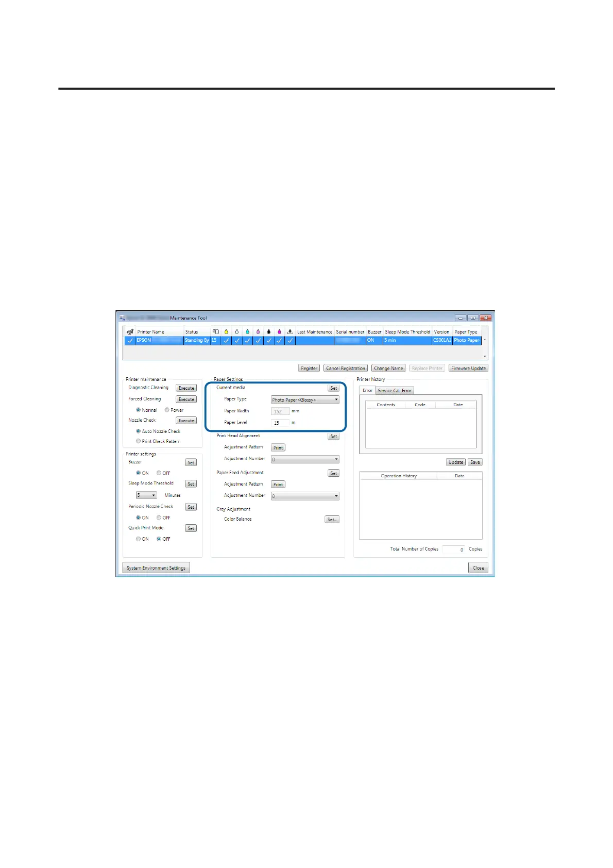Click the Firmware Update button
This screenshot has height=868, width=613.
pyautogui.click(x=468, y=368)
